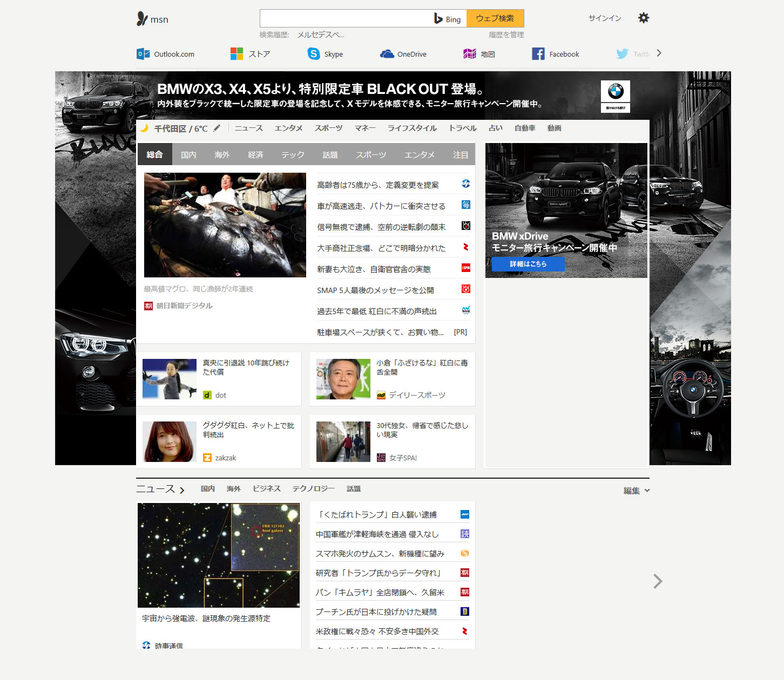Click the Facebook icon
Screen dimensions: 784x680
point(538,54)
